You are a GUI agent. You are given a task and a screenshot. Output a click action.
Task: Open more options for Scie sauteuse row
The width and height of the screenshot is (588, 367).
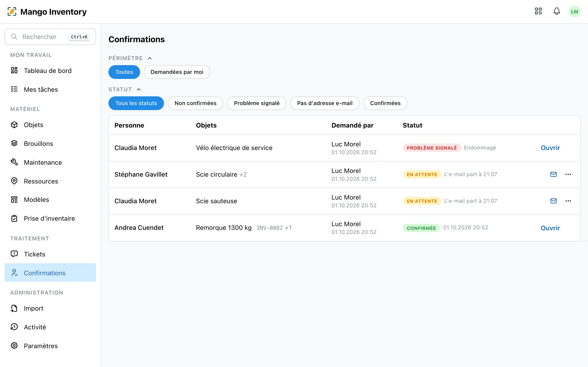[x=568, y=201]
